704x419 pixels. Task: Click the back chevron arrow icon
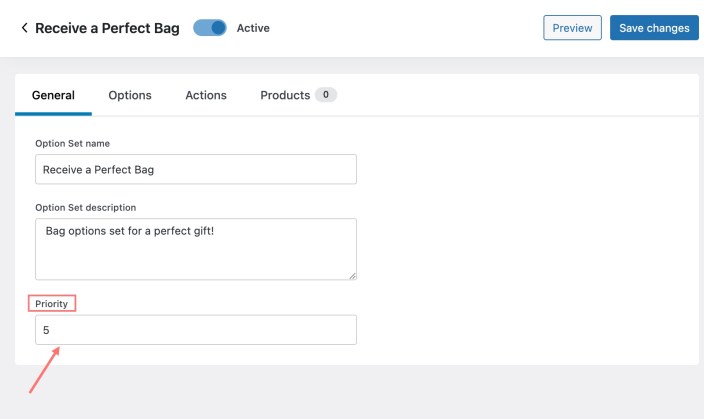[24, 28]
